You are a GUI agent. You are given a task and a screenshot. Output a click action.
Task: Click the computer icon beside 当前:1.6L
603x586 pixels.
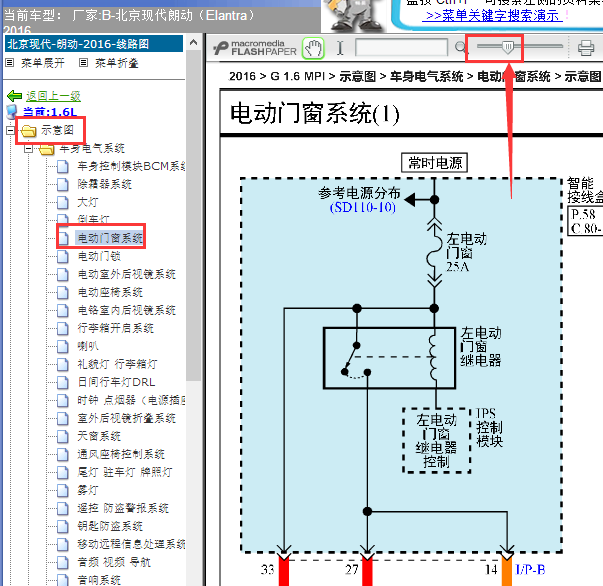tap(12, 112)
